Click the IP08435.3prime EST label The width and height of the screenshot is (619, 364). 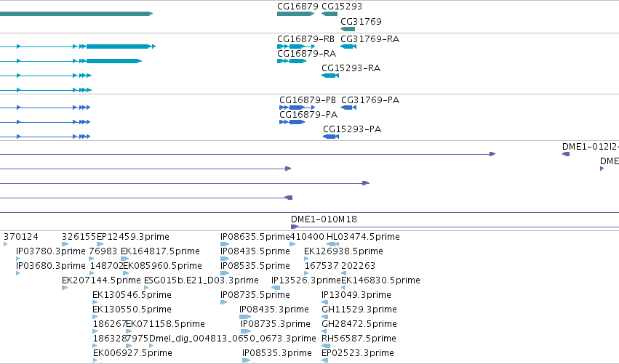click(274, 310)
